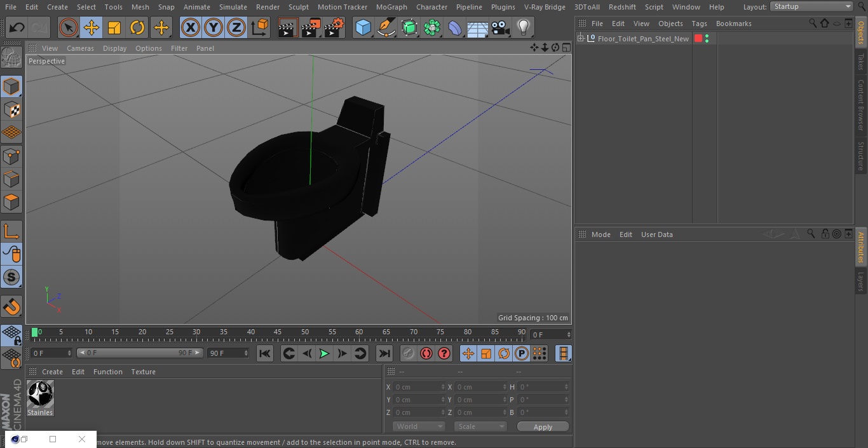Switch to Texture mode checkered icon
868x448 pixels.
11,110
